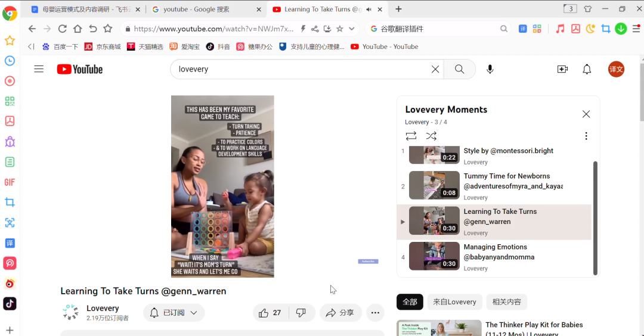Open sidebar TikTok icon
This screenshot has width=644, height=336.
[10, 304]
